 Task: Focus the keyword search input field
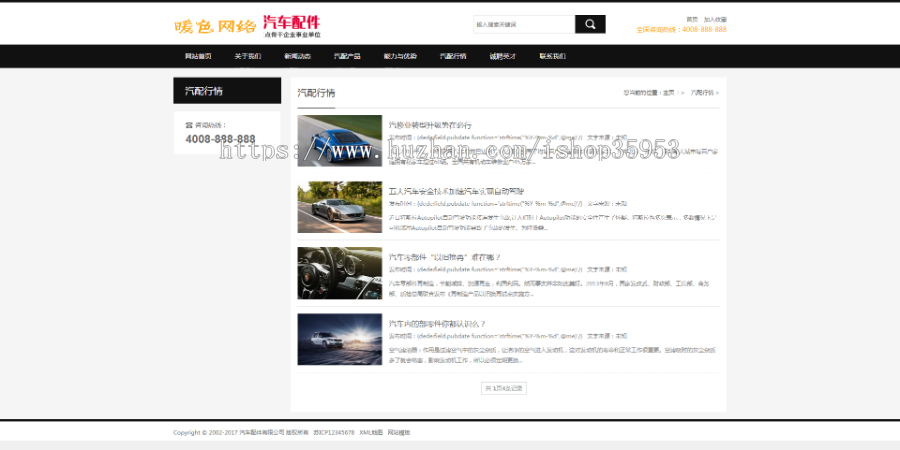coord(524,24)
